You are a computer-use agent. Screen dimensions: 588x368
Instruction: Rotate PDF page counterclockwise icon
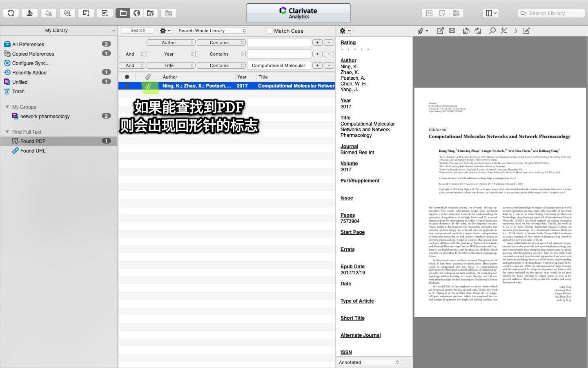[x=466, y=31]
